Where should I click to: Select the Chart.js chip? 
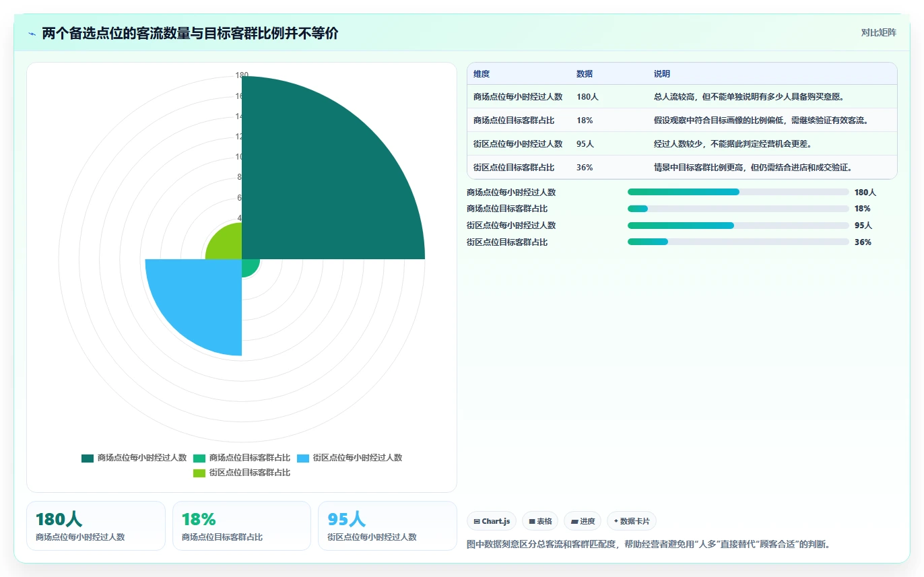point(492,521)
